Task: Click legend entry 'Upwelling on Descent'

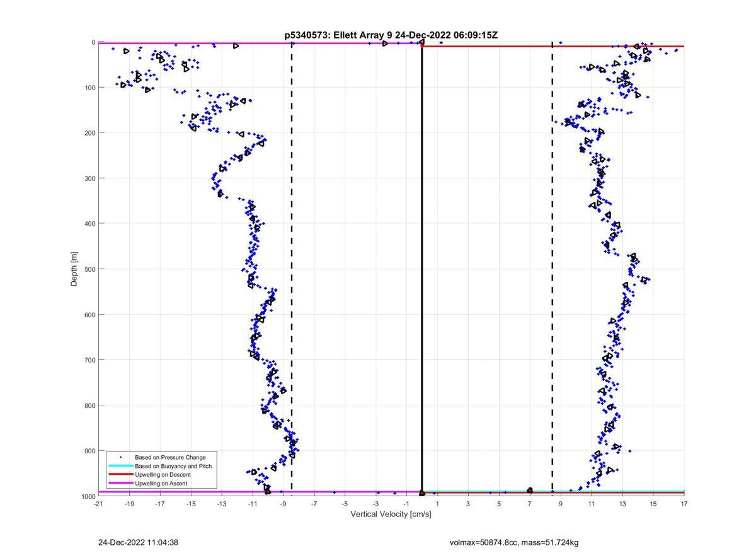Action: point(163,474)
